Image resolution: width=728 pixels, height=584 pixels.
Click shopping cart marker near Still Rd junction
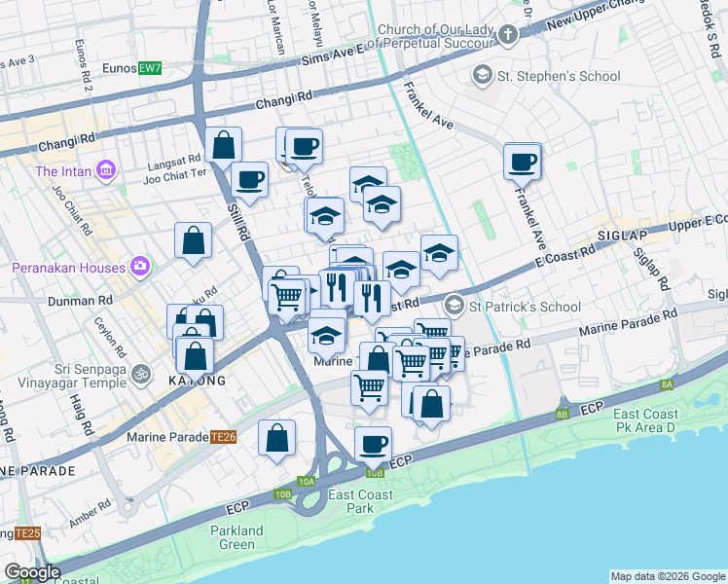[x=287, y=298]
